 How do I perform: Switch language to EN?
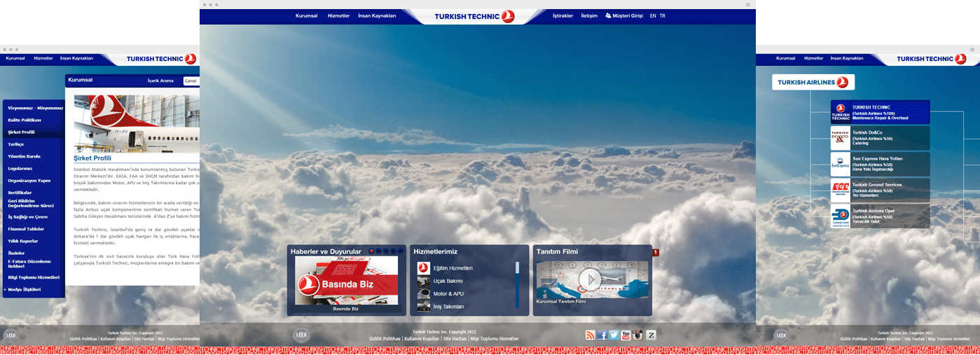coord(653,15)
